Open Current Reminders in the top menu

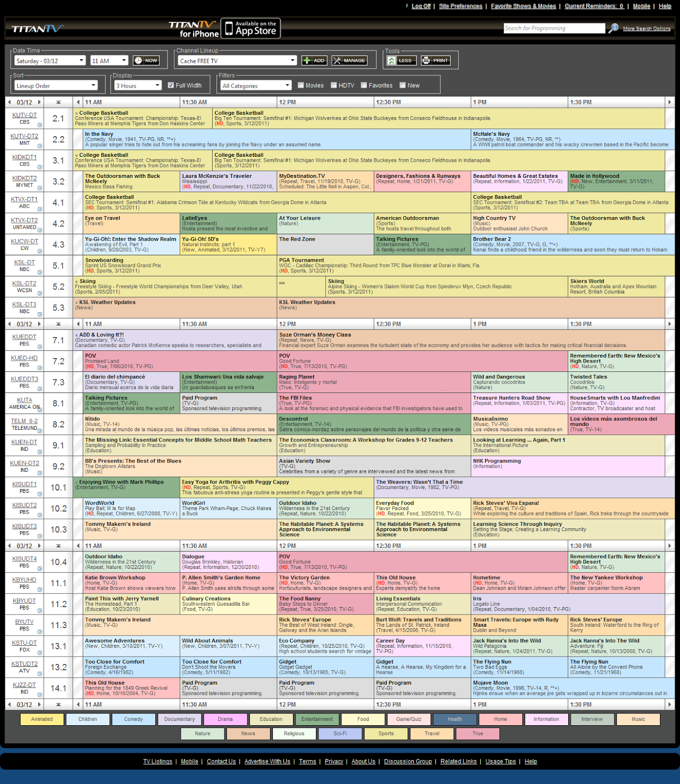pyautogui.click(x=594, y=6)
